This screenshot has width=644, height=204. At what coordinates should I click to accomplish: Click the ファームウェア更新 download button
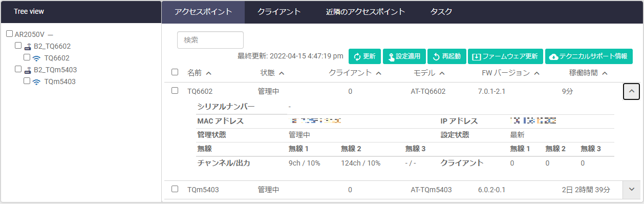point(505,56)
